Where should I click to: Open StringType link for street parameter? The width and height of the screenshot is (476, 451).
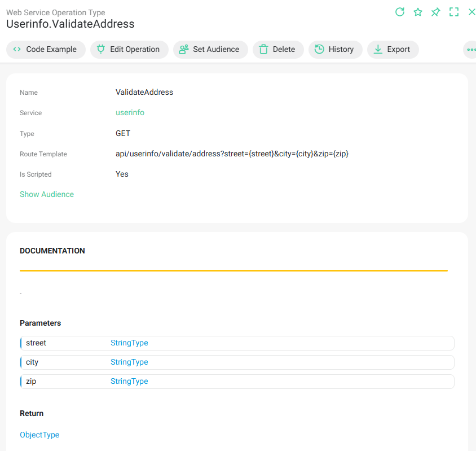[x=129, y=343]
